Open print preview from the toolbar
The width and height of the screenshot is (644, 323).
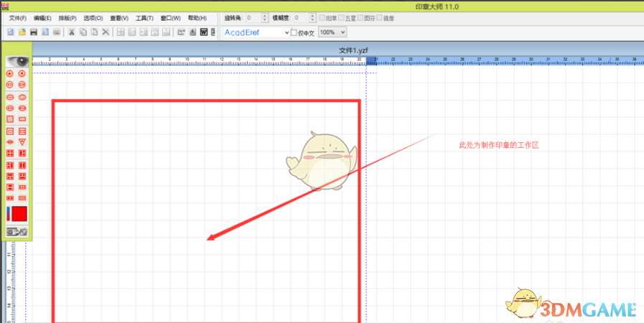(x=45, y=32)
